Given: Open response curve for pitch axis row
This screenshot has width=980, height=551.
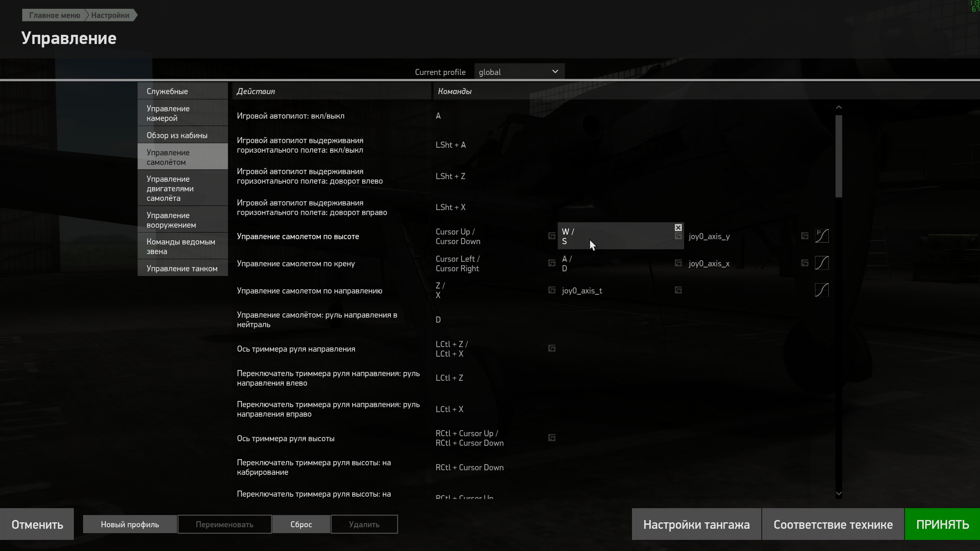Looking at the screenshot, I should [822, 236].
